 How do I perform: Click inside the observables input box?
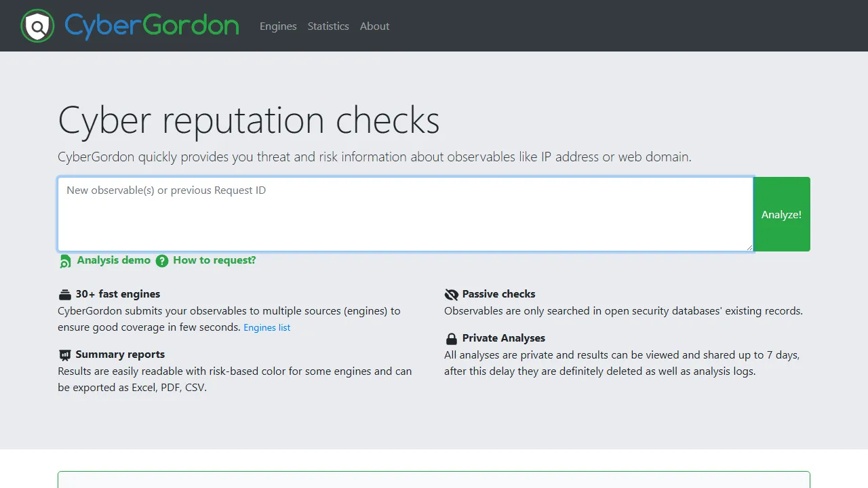405,213
